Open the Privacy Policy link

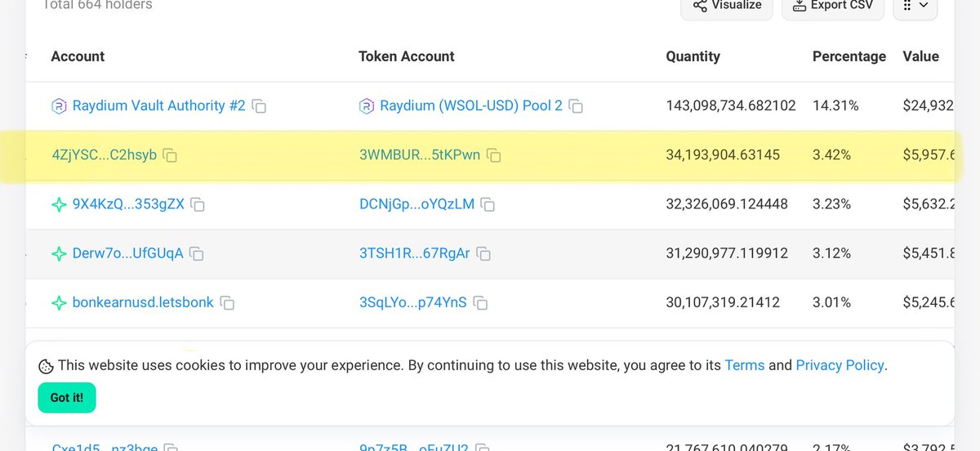(840, 365)
